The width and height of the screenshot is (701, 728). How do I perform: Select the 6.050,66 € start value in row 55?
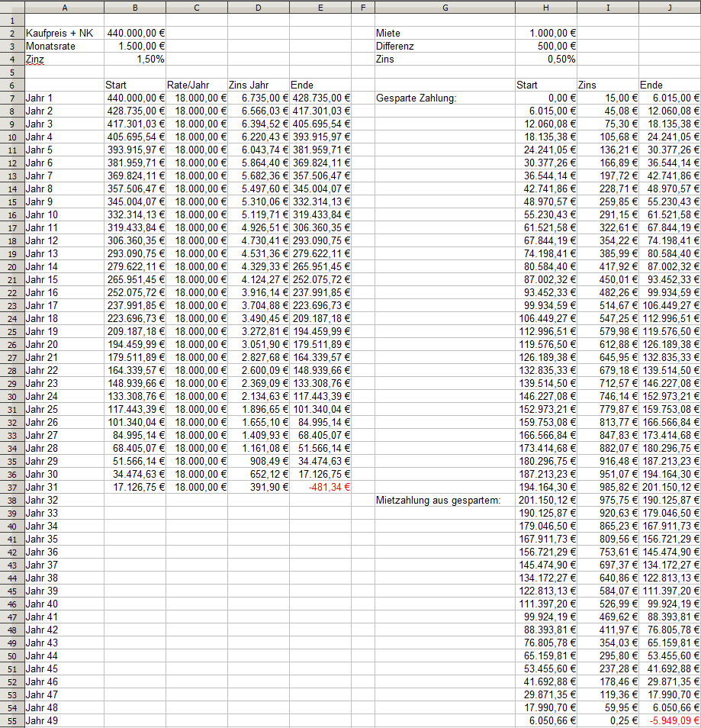coord(546,721)
